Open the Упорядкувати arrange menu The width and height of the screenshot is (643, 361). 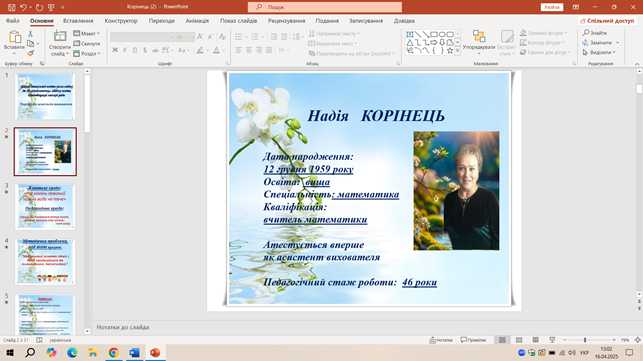coord(479,42)
